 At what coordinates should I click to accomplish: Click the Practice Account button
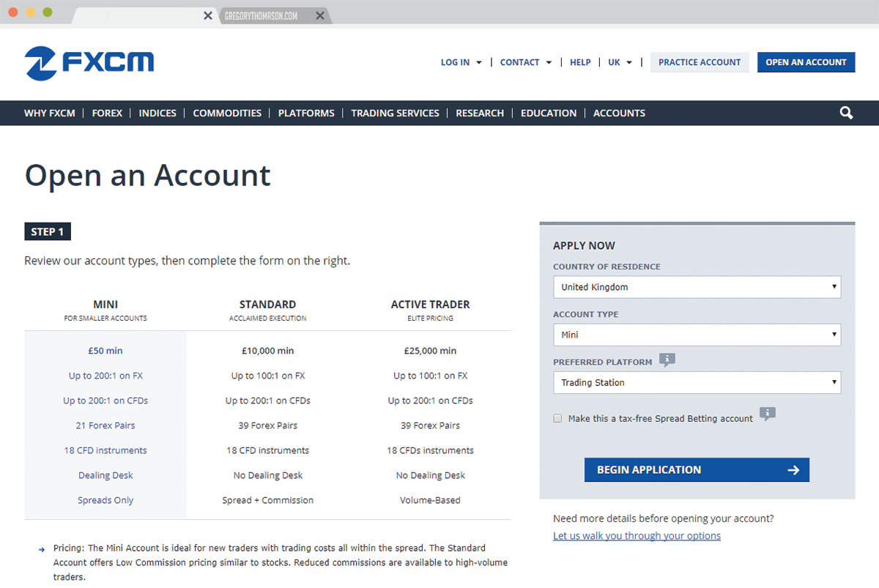click(700, 62)
